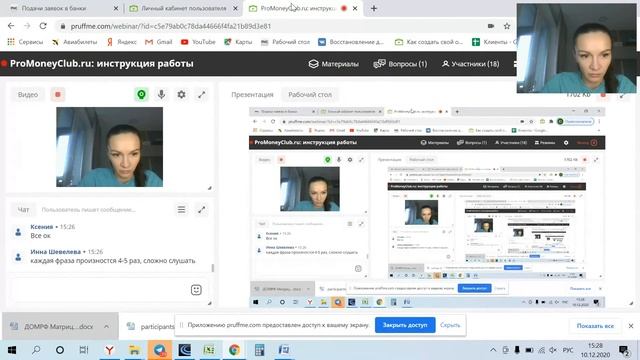This screenshot has width=640, height=360.
Task: Open Windows taskbar search
Action: (36, 350)
